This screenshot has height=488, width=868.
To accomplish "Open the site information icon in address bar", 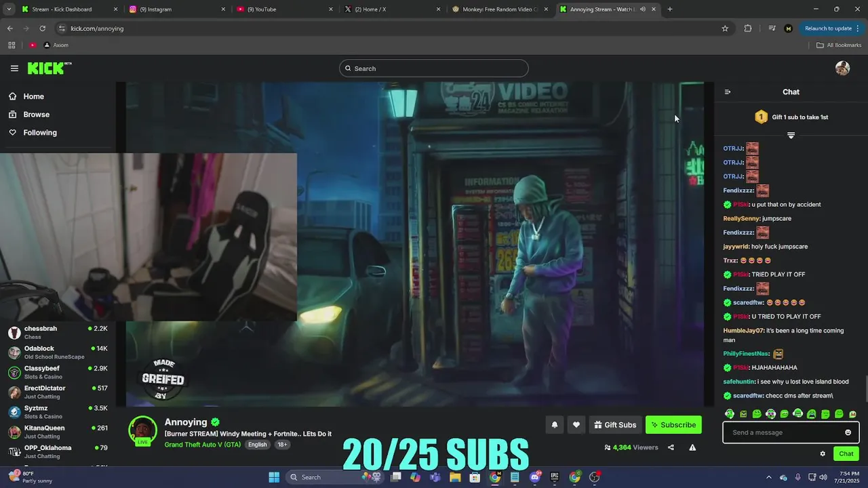I will (62, 28).
